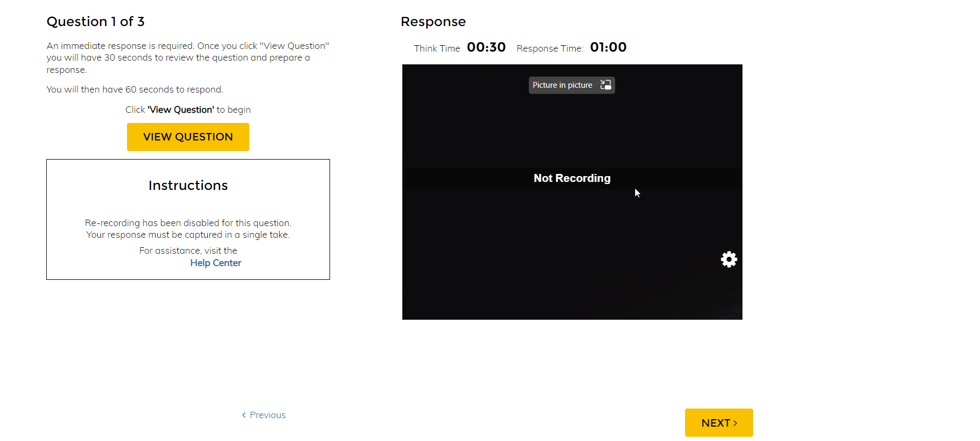The width and height of the screenshot is (980, 441).
Task: Click the right chevron on NEXT button
Action: [736, 423]
